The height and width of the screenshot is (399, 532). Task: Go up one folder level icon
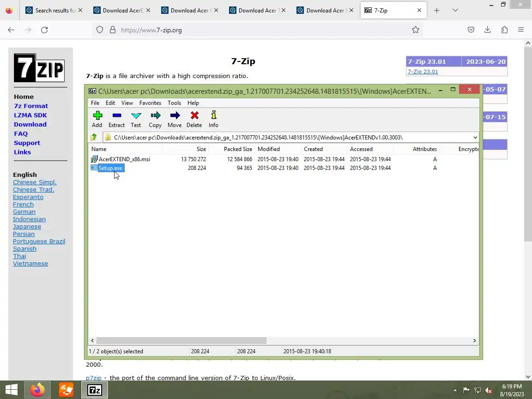pos(94,138)
